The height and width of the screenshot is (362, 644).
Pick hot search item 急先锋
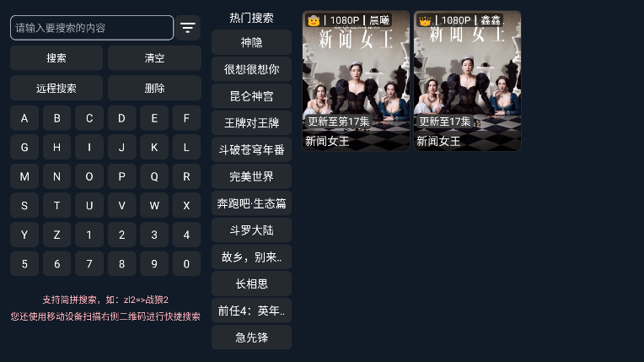tap(251, 338)
